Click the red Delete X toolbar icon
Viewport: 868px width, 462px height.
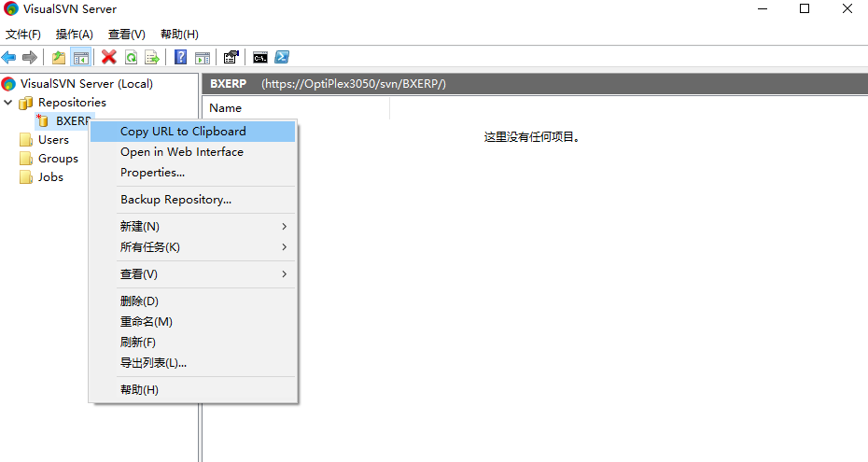point(109,57)
